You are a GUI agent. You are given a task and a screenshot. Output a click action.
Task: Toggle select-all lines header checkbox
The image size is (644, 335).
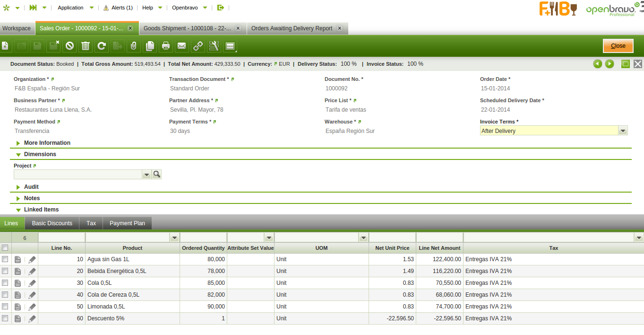coord(5,247)
